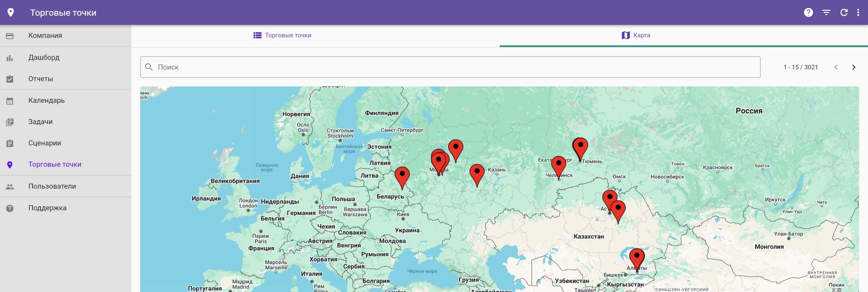Go to previous page of results
Viewport: 868px width, 292px height.
(x=836, y=67)
